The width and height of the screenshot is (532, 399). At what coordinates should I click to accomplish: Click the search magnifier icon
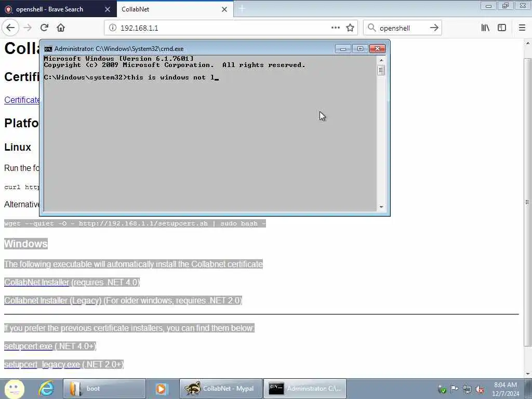click(372, 28)
